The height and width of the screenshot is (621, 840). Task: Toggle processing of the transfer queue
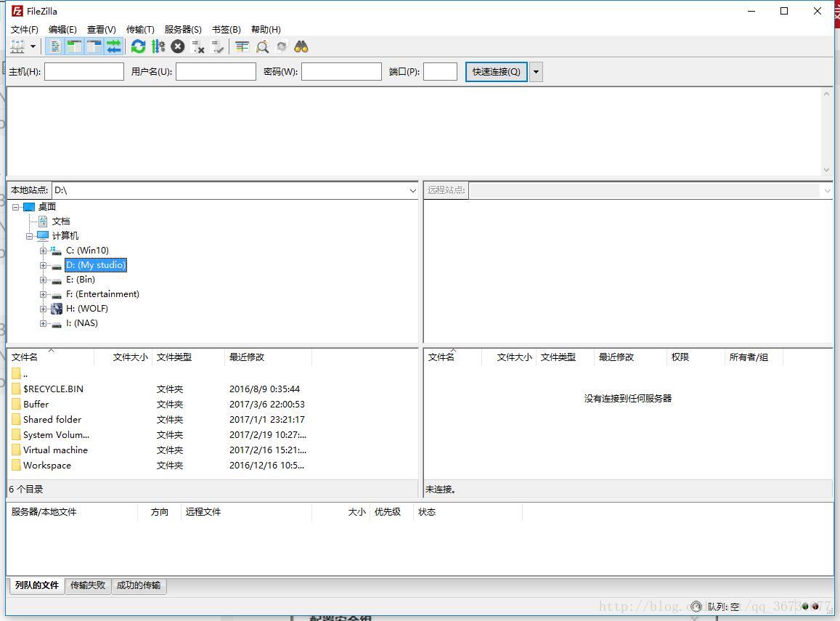click(158, 47)
